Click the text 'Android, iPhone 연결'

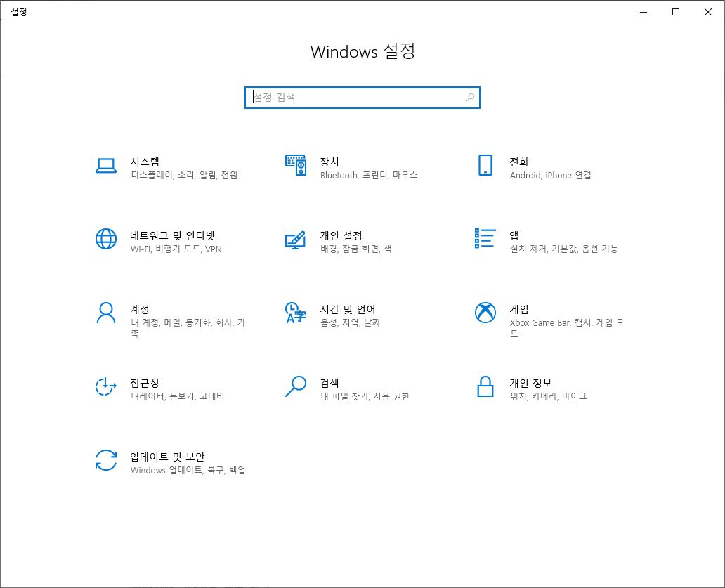pos(550,175)
